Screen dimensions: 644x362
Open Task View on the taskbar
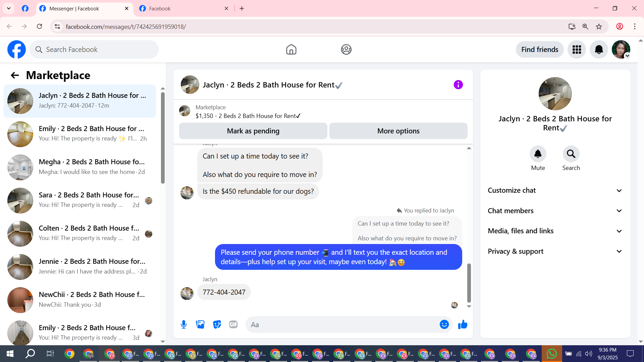coord(50,354)
